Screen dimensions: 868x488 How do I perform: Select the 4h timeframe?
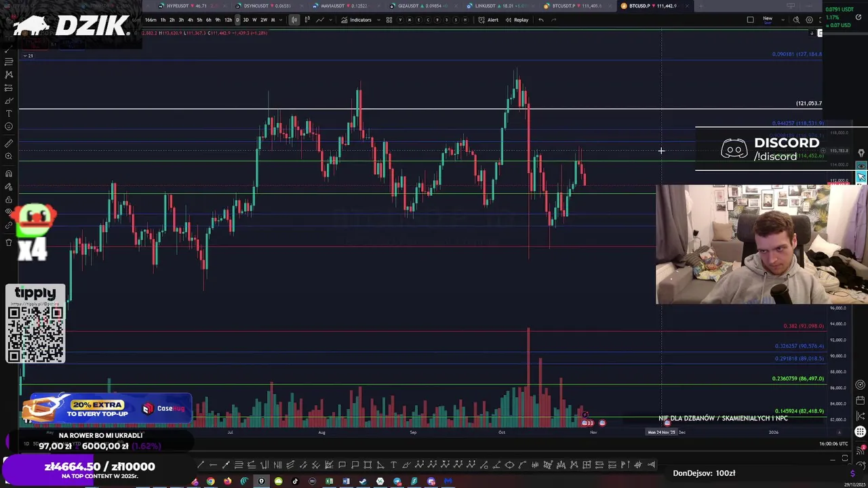point(191,20)
